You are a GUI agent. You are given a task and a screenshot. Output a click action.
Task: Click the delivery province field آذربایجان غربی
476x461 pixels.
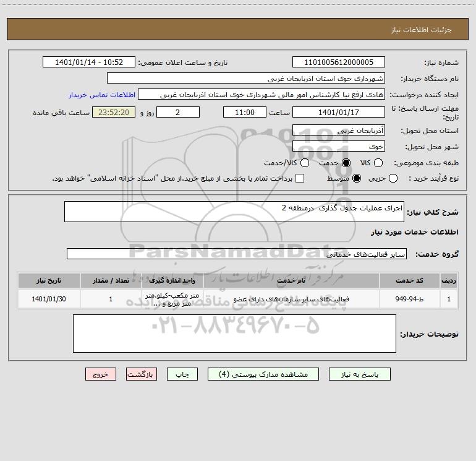(x=339, y=130)
